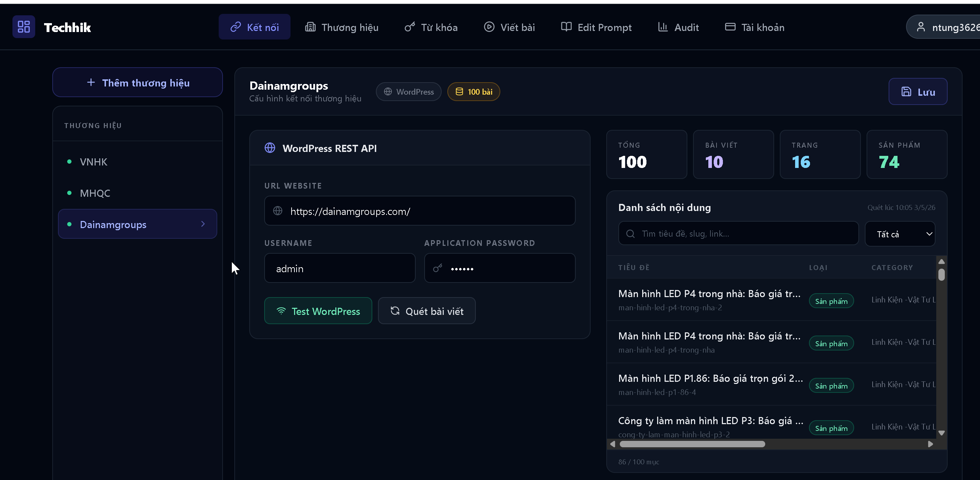Click the user avatar icon
980x480 pixels.
(921, 27)
